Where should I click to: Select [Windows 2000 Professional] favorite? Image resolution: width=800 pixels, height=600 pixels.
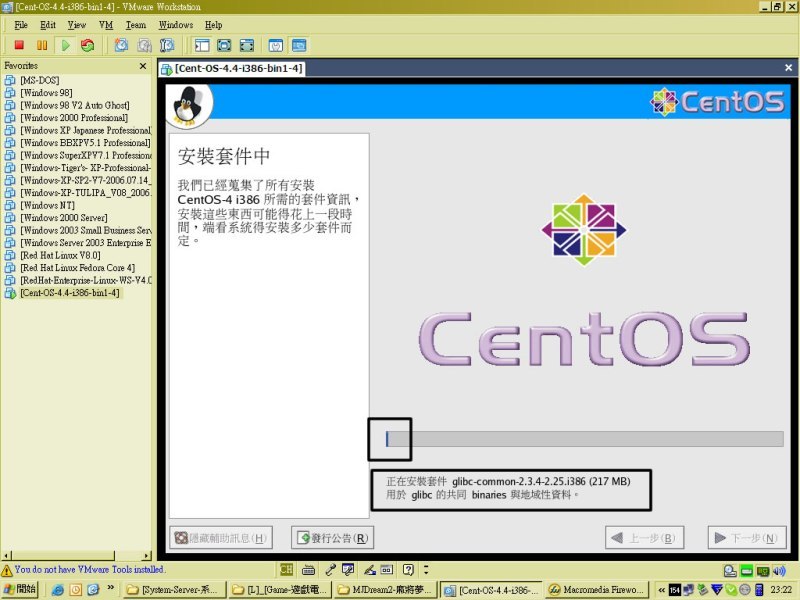[x=73, y=118]
